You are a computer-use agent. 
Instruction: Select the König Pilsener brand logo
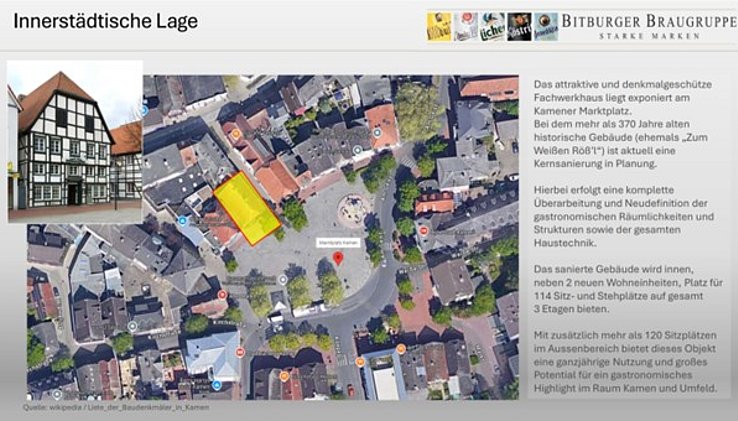click(465, 26)
